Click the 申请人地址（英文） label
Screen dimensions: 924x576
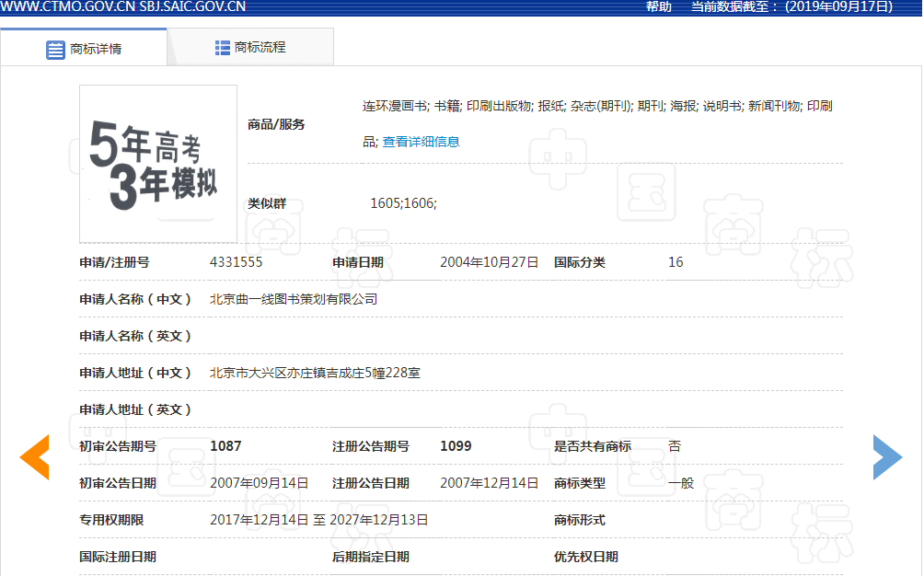(135, 409)
